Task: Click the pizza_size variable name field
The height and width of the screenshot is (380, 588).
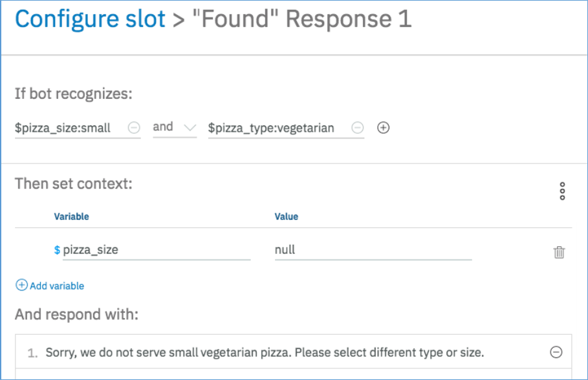Action: [x=155, y=249]
